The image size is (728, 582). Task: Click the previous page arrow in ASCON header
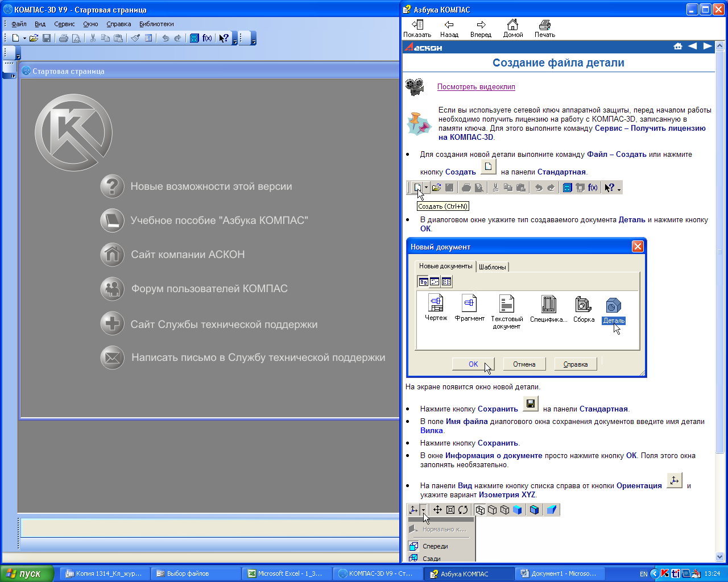(692, 47)
